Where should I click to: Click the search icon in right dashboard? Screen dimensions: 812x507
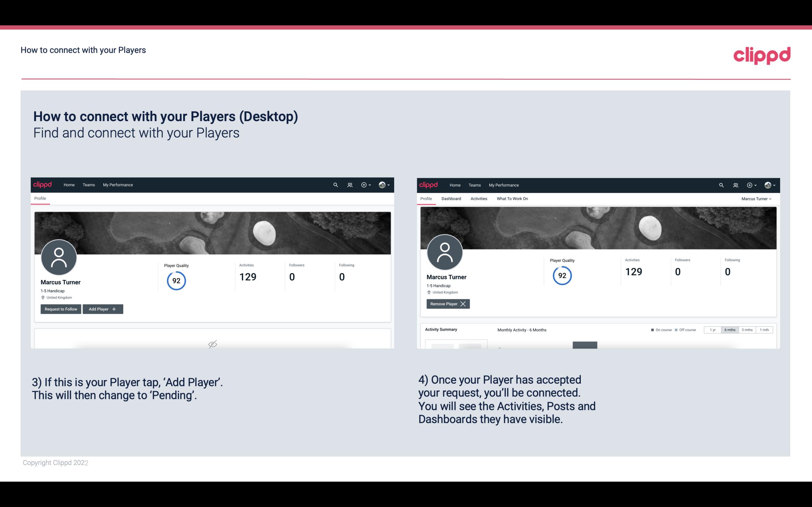coord(721,184)
